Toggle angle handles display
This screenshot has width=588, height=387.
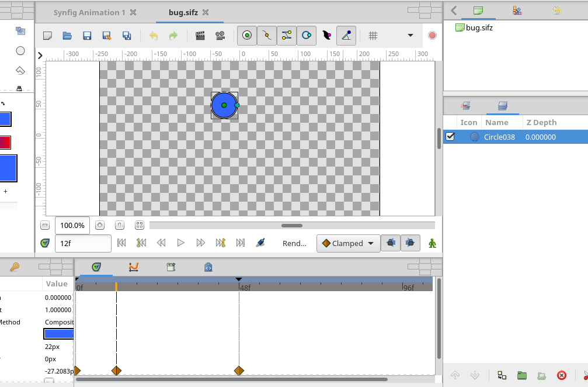pyautogui.click(x=346, y=36)
